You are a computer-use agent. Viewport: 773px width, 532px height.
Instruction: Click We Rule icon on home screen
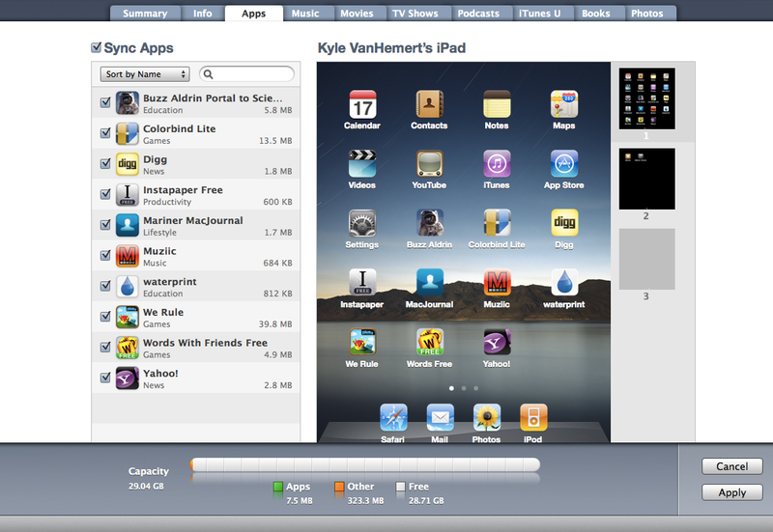tap(362, 343)
